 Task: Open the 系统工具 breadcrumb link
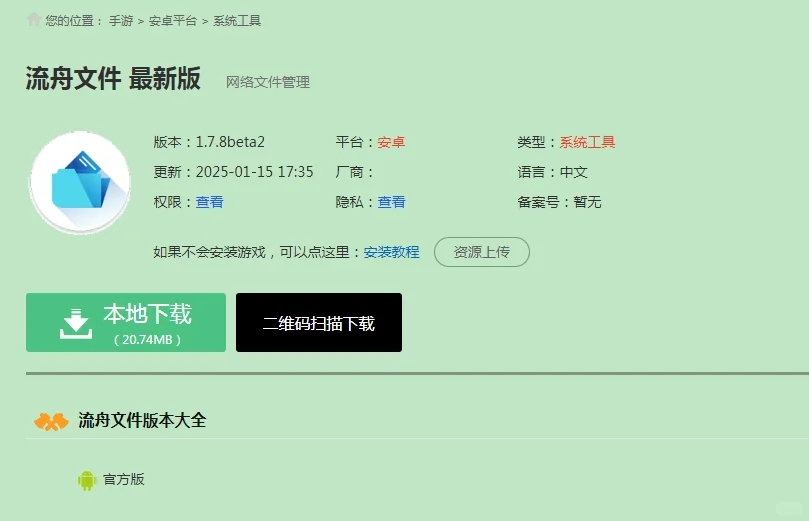pos(237,21)
